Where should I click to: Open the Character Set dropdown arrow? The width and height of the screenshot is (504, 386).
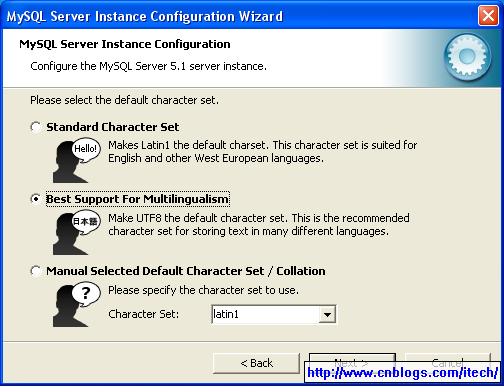(x=327, y=314)
